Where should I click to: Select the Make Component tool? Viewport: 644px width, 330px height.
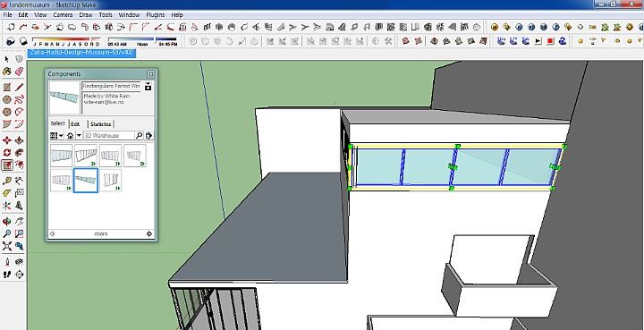click(x=19, y=59)
